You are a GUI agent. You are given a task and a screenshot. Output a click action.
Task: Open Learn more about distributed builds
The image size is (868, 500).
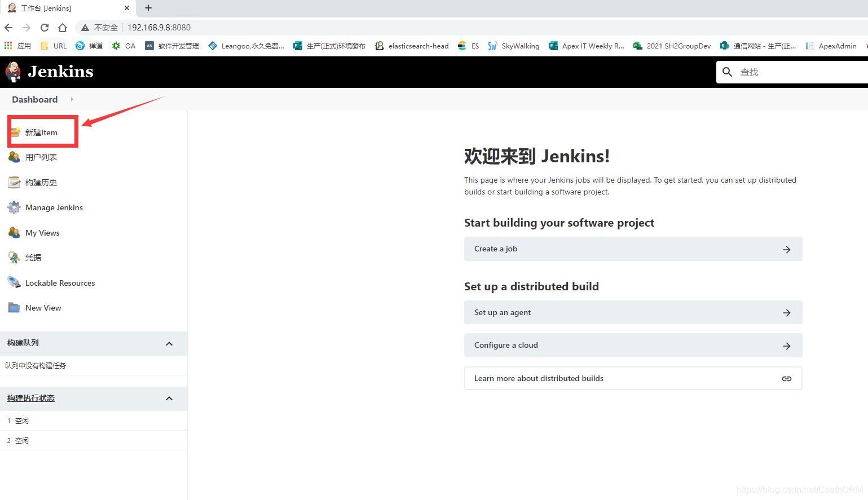(x=633, y=378)
